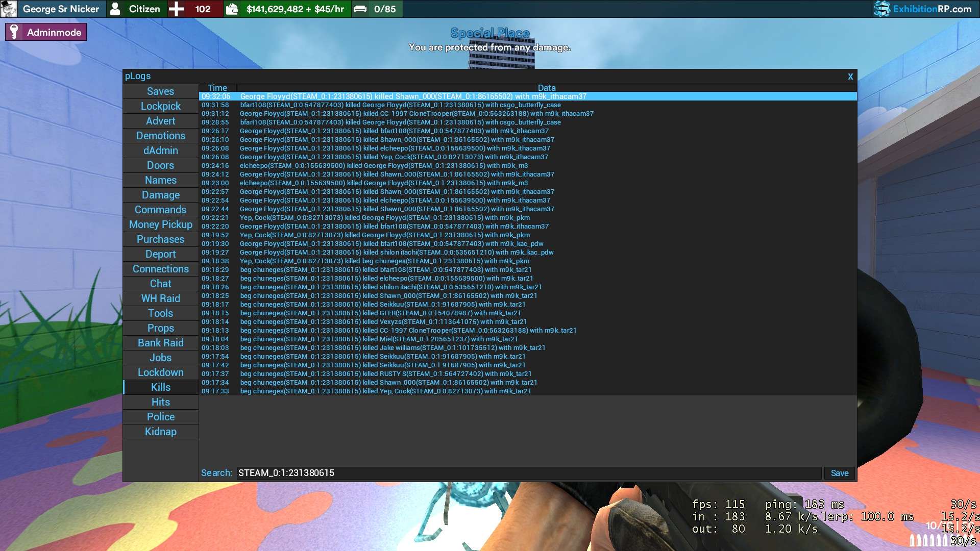Screen dimensions: 980x551
Task: Open the Money Pickup logs
Action: pos(161,224)
